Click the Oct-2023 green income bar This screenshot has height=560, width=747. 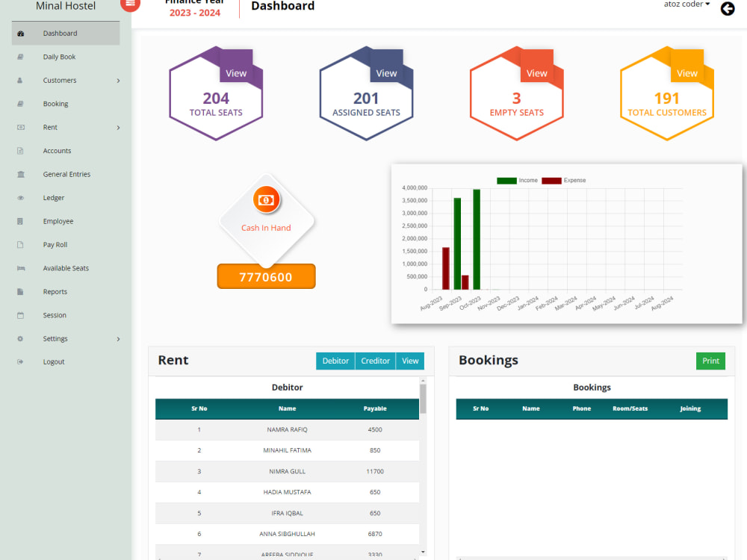pos(477,239)
